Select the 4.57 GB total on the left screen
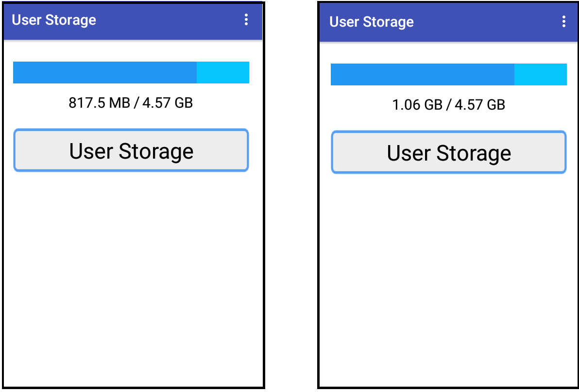This screenshot has width=579, height=392. [168, 103]
